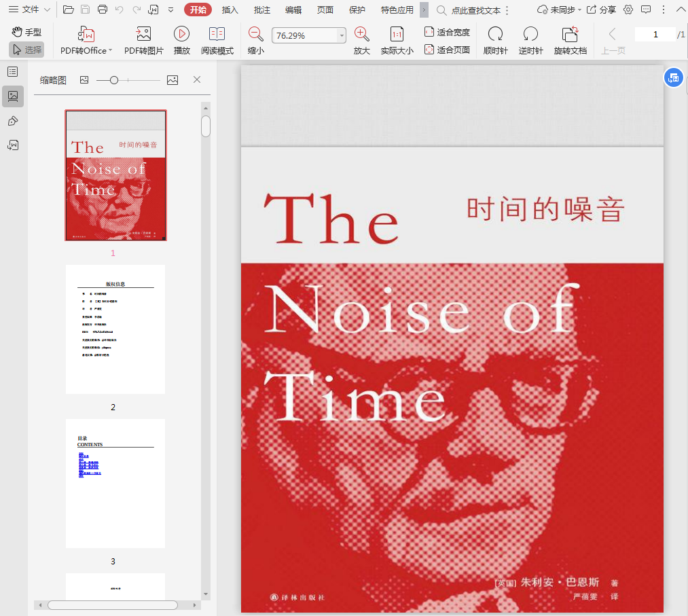Click the thumbnail horizontal scrollbar
688x616 pixels.
pos(113,605)
